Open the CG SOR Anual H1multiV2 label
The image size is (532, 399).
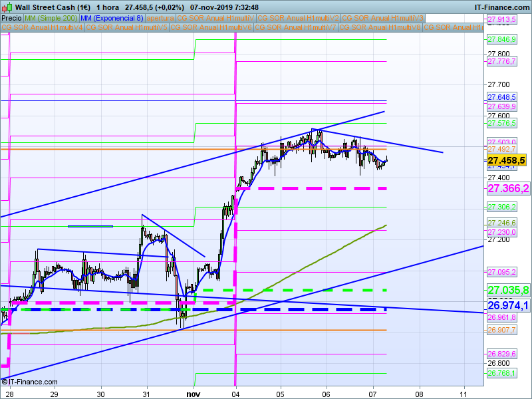tap(298, 18)
